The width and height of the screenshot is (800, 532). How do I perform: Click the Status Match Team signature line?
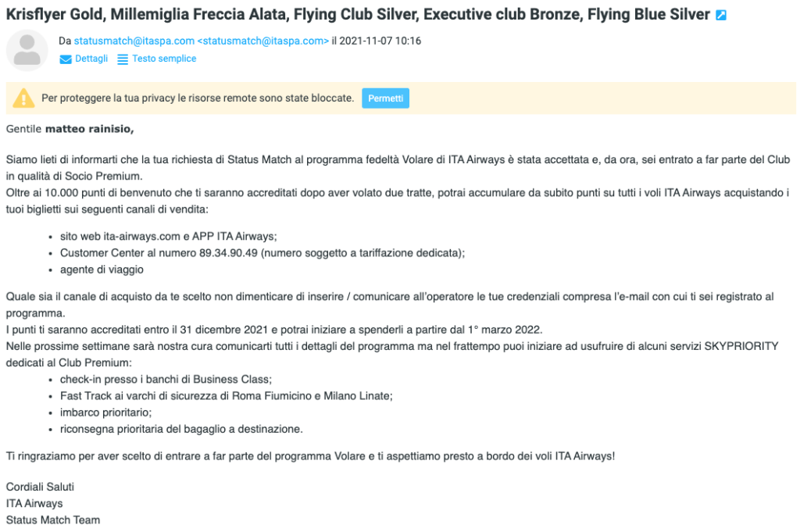[x=53, y=520]
